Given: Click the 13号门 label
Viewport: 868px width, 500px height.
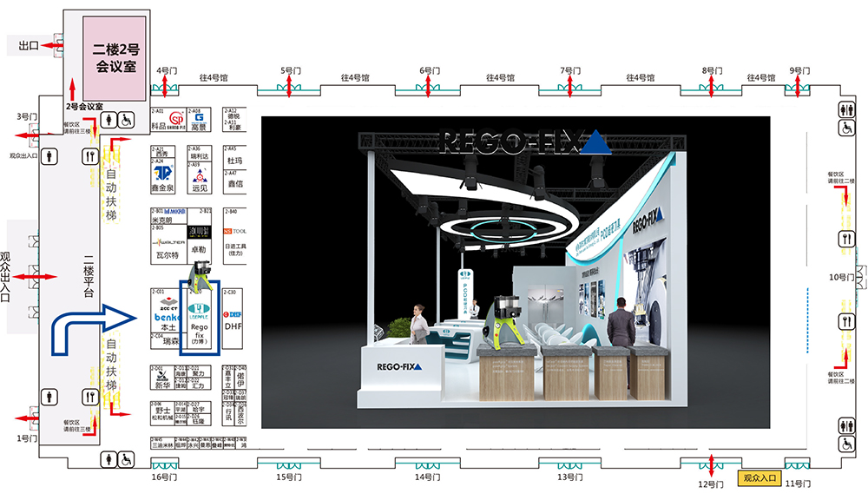Looking at the screenshot, I should click(x=570, y=477).
